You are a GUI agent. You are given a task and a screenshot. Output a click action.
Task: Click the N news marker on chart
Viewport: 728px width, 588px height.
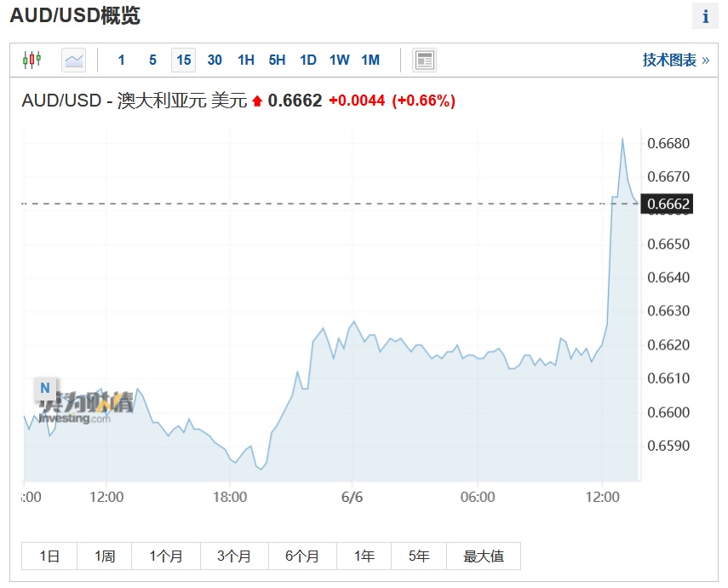click(x=45, y=389)
